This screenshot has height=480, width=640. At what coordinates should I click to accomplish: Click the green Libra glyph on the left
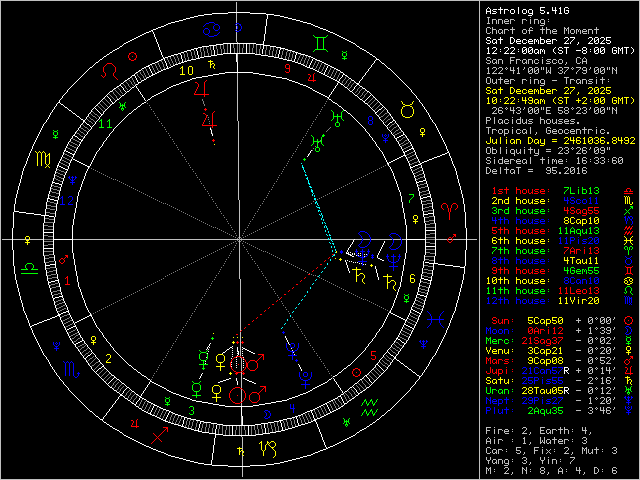pyautogui.click(x=31, y=270)
